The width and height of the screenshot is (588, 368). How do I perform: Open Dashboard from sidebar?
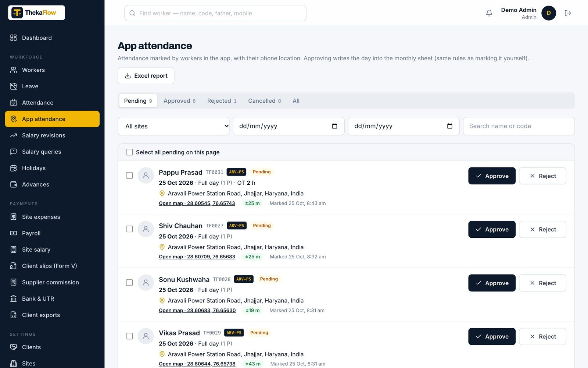tap(52, 38)
